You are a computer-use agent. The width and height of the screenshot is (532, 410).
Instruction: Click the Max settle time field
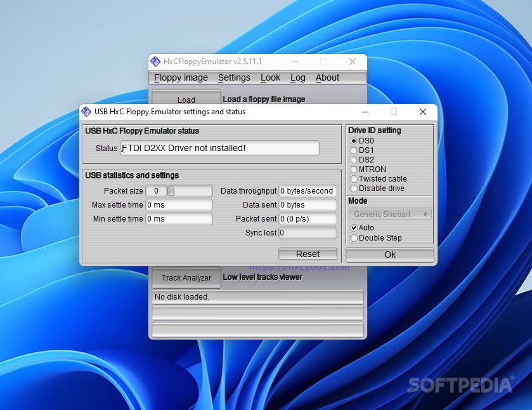179,205
